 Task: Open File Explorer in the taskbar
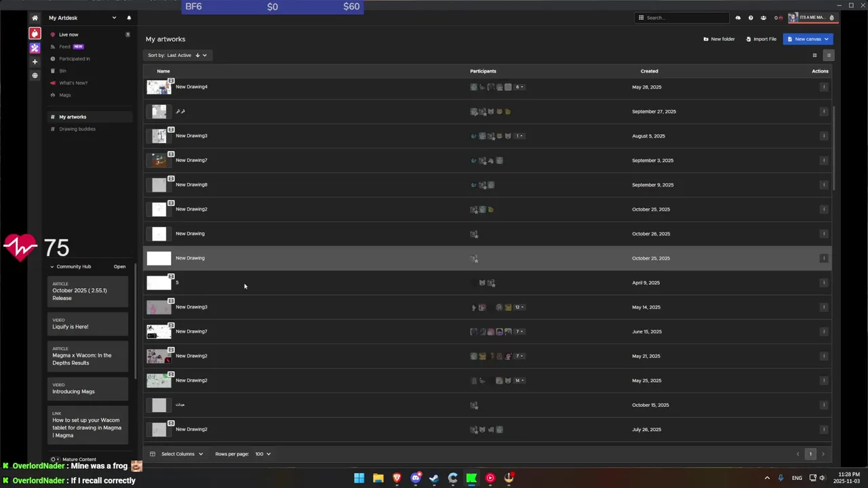click(x=378, y=478)
